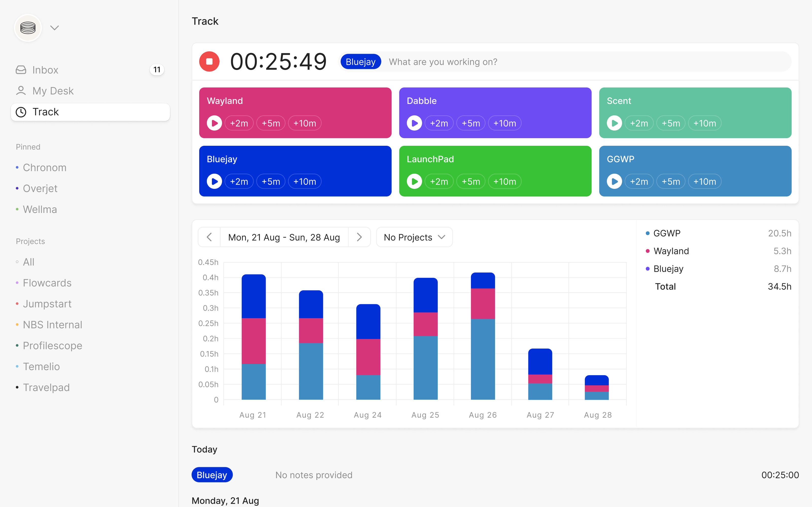The width and height of the screenshot is (812, 507).
Task: Open the pinned Chronom project
Action: [45, 167]
